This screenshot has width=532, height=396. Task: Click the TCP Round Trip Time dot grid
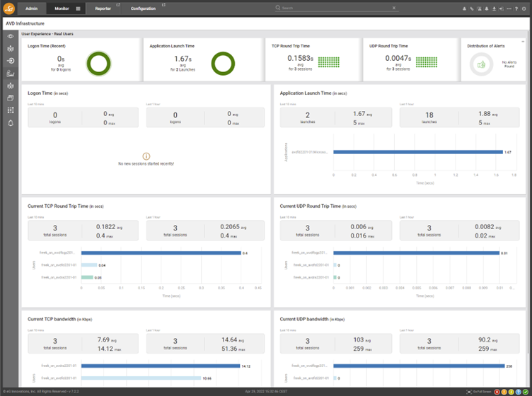(329, 62)
